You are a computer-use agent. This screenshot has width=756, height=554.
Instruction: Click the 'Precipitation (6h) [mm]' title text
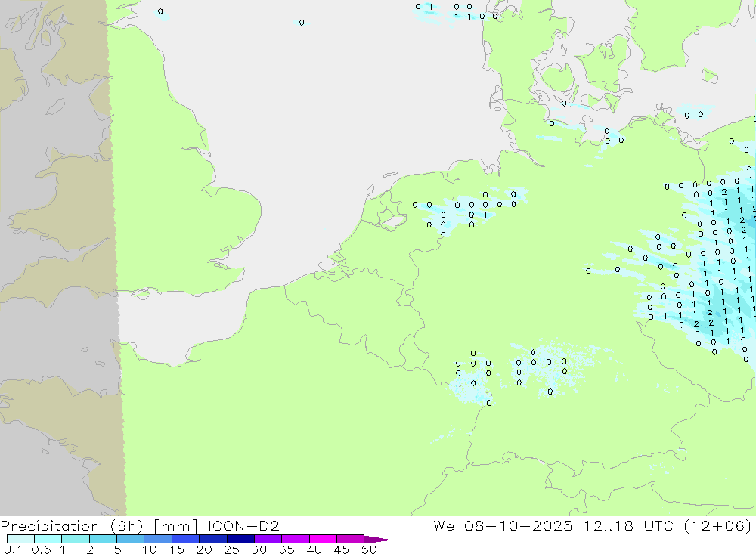pyautogui.click(x=101, y=525)
